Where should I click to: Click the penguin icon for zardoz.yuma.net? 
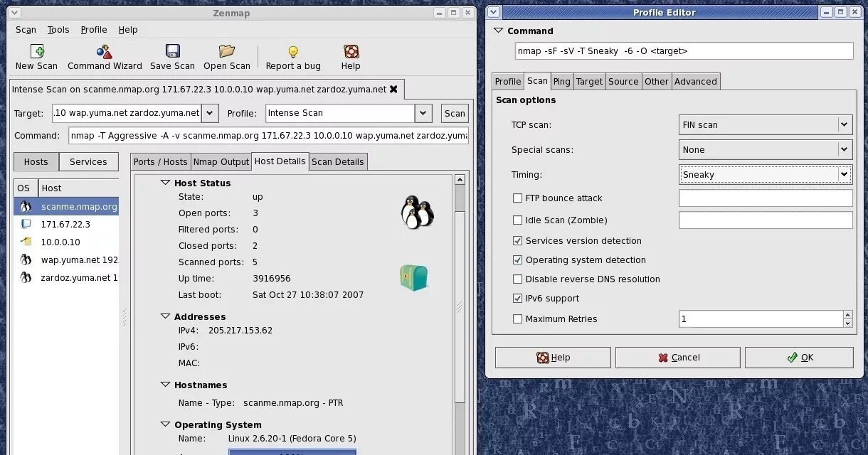pyautogui.click(x=26, y=277)
